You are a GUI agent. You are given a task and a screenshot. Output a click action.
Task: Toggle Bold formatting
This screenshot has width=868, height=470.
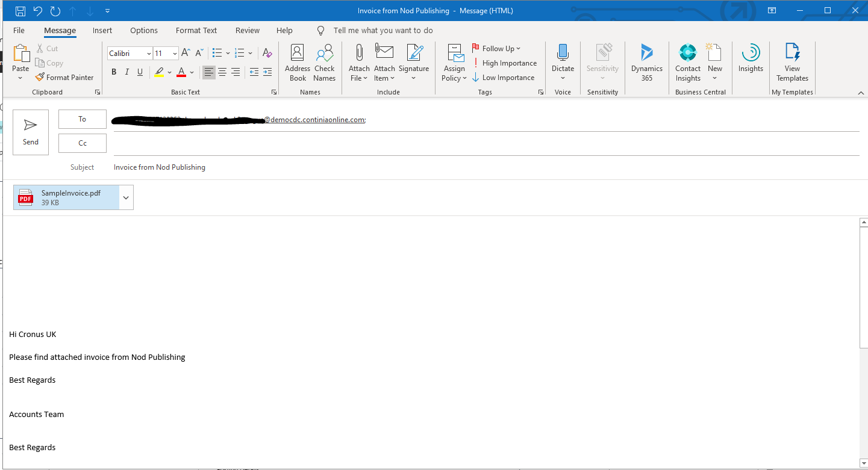[x=114, y=72]
